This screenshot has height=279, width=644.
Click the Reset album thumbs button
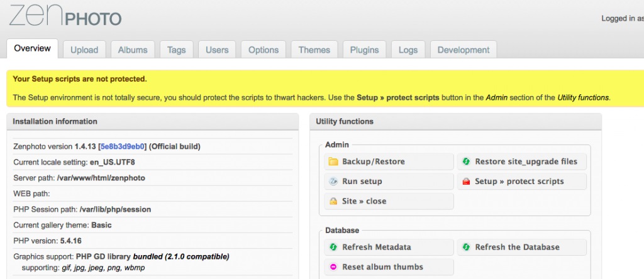pyautogui.click(x=389, y=267)
